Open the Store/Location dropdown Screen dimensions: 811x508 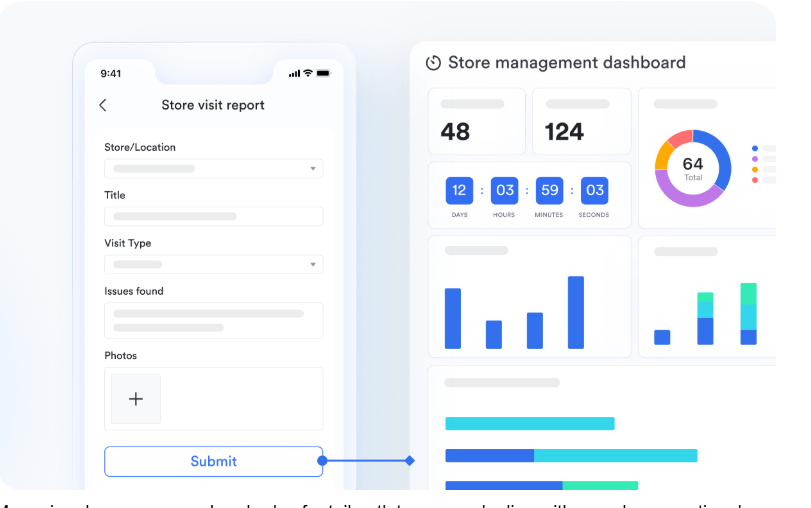click(x=213, y=169)
